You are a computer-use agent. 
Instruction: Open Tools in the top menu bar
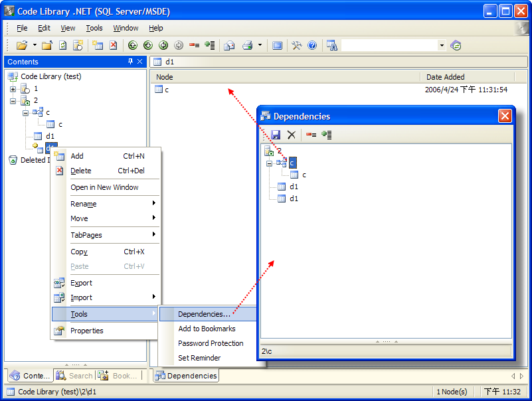(94, 28)
